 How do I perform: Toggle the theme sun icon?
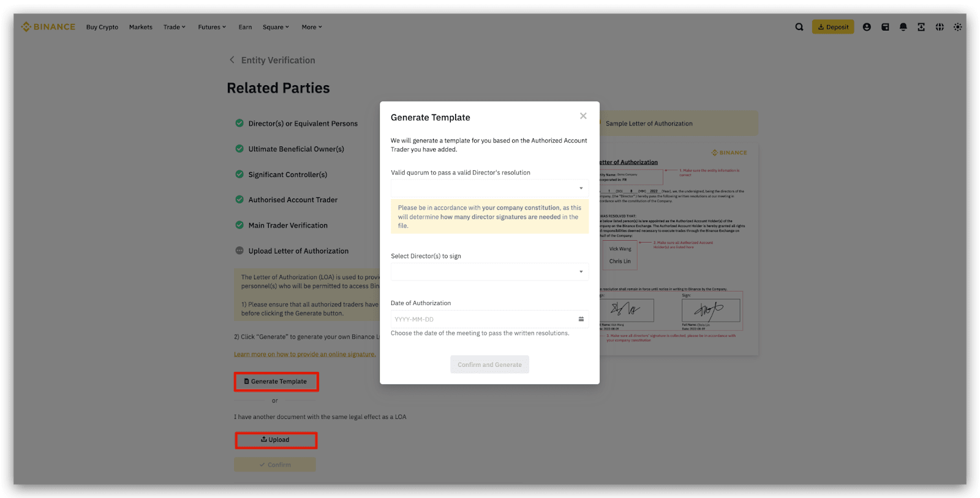click(x=957, y=27)
